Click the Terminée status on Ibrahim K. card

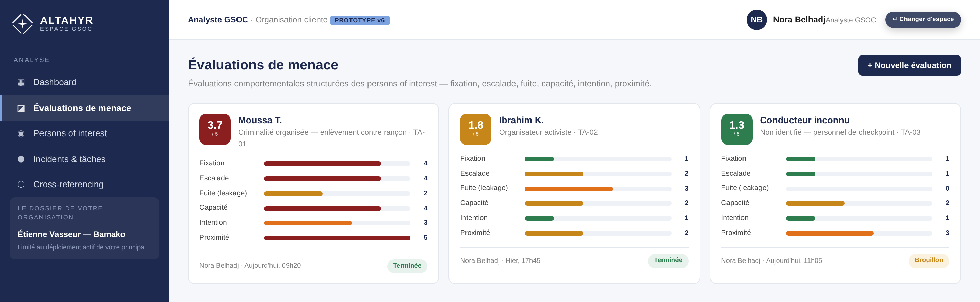(668, 260)
